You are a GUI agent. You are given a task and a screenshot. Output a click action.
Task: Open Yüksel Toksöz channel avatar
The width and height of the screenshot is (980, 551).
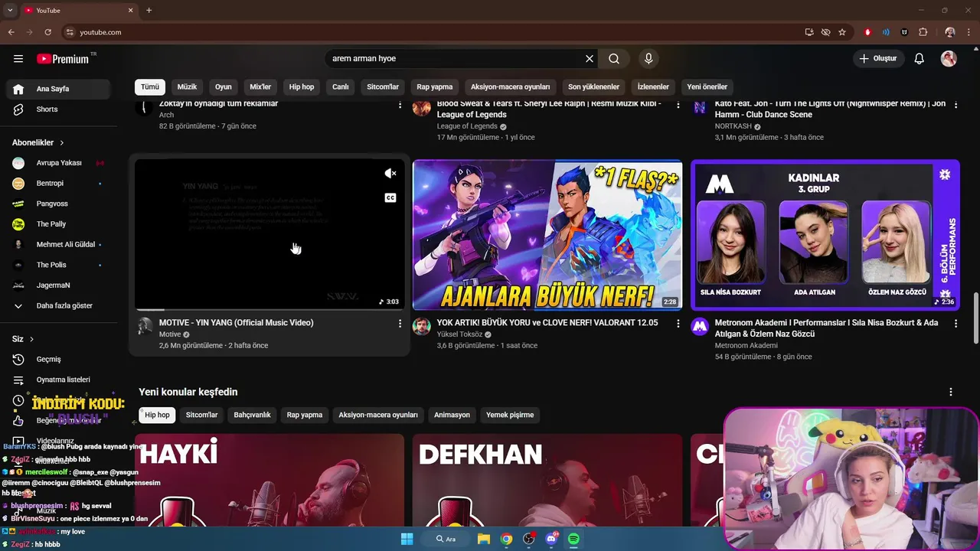coord(422,327)
